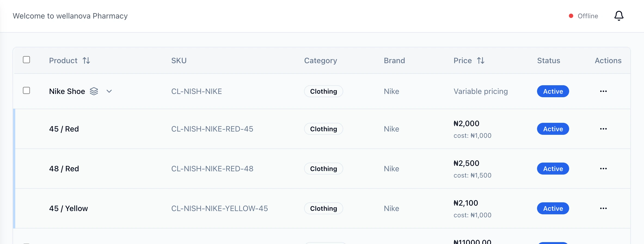Screen dimensions: 644x244
Task: Click the Active status badge for 48 / Red
Action: pyautogui.click(x=553, y=169)
